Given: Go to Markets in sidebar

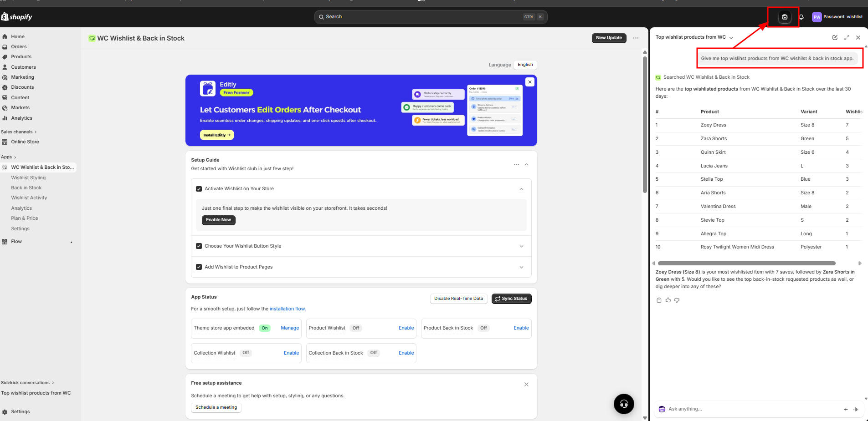Looking at the screenshot, I should coord(21,108).
